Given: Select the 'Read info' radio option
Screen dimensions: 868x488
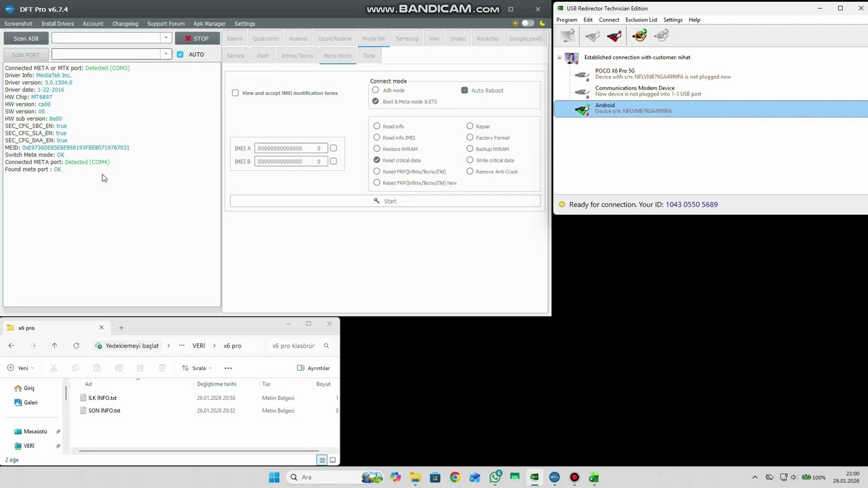Looking at the screenshot, I should coord(377,126).
